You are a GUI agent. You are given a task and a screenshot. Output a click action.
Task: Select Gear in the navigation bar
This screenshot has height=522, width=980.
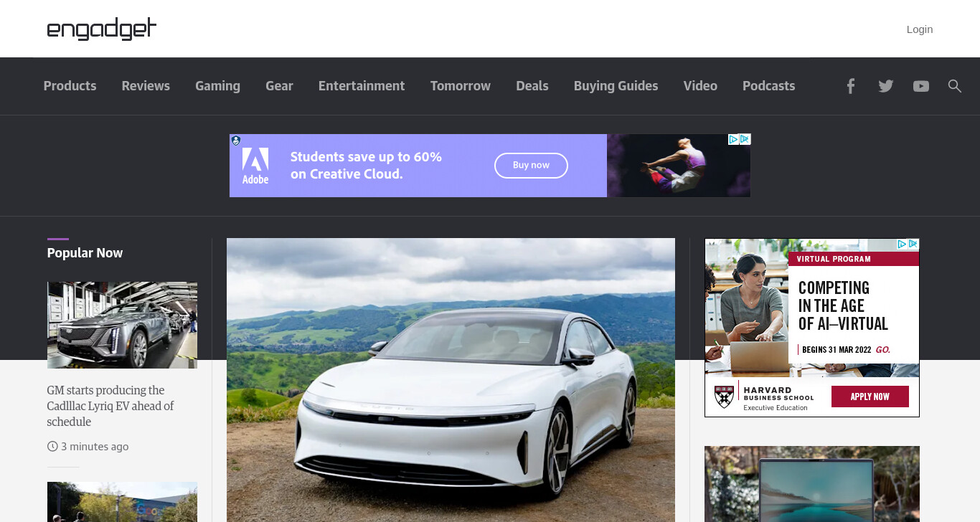click(279, 86)
